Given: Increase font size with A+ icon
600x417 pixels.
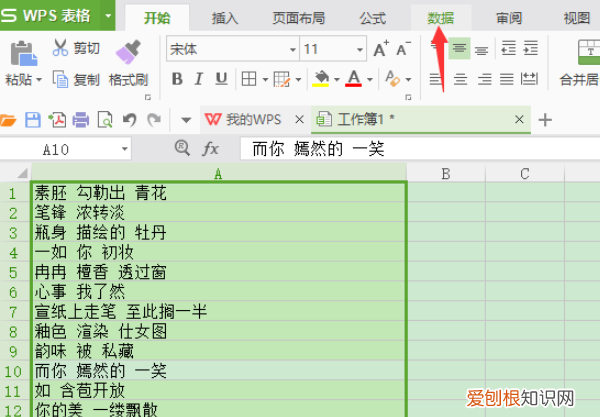Looking at the screenshot, I should pyautogui.click(x=381, y=49).
